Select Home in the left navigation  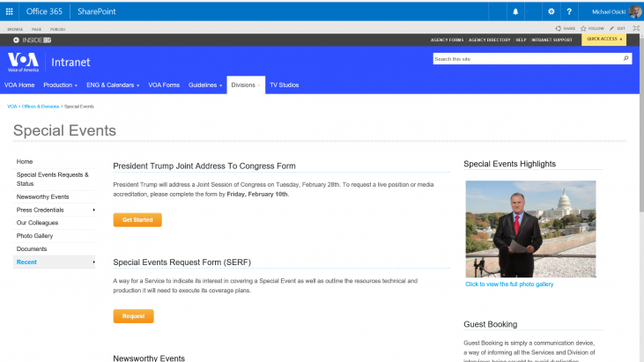click(x=25, y=162)
